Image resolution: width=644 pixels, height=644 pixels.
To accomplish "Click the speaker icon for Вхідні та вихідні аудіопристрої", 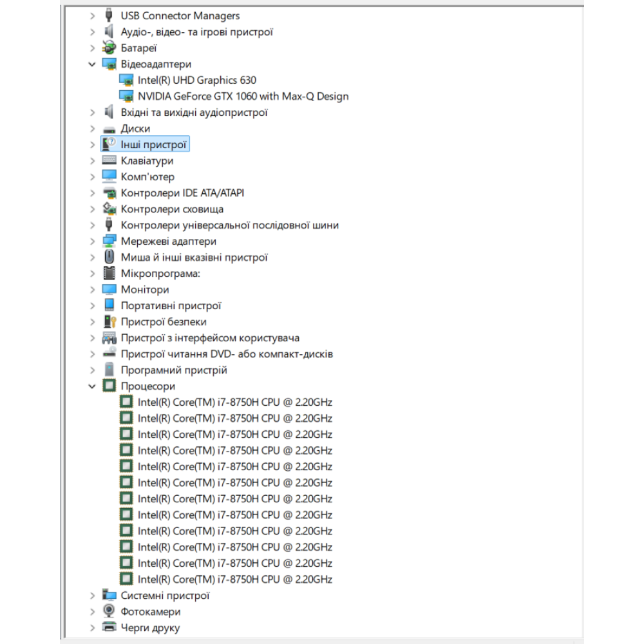I will pyautogui.click(x=109, y=111).
